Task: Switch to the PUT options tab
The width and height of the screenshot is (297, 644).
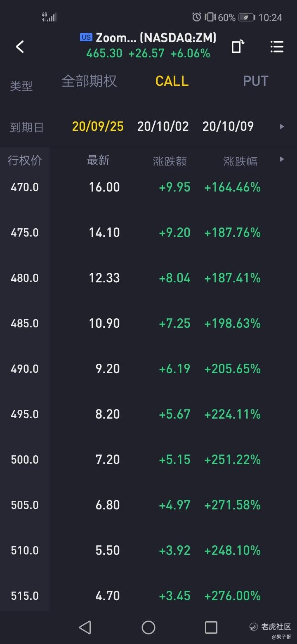Action: tap(256, 81)
